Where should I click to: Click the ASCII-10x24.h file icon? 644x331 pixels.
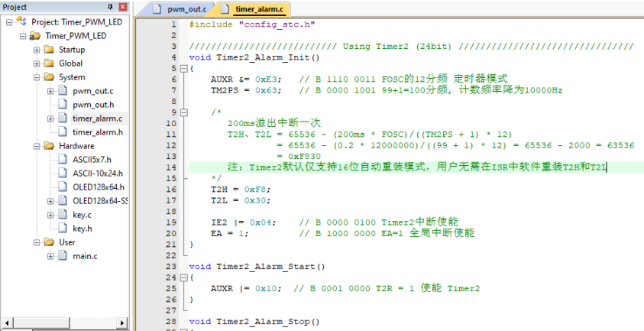click(x=63, y=173)
